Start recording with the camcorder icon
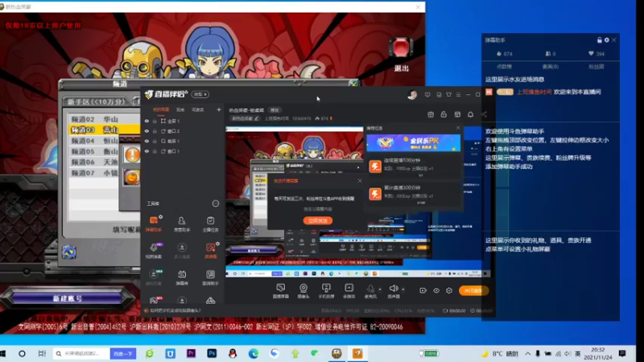 (423, 290)
